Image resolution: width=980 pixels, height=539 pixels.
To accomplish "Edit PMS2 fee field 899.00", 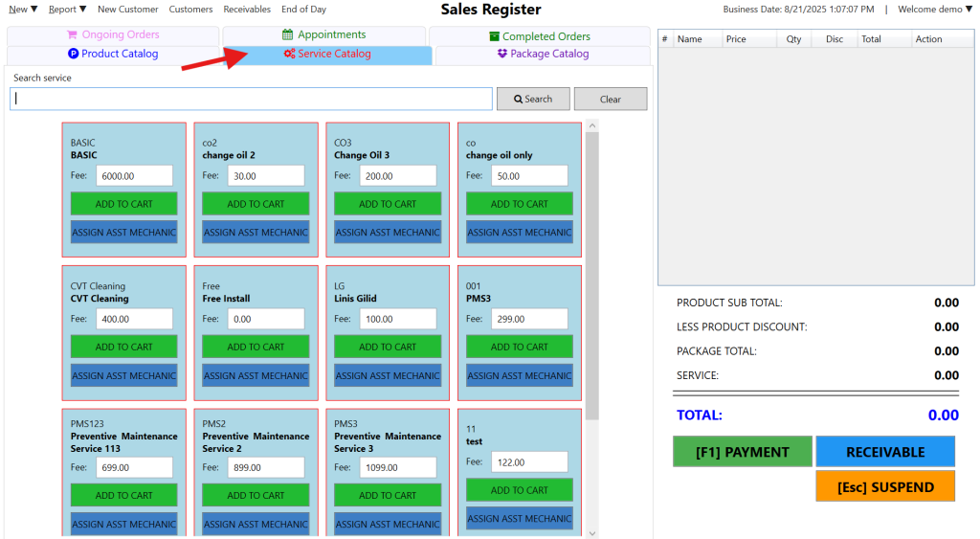I will 266,468.
